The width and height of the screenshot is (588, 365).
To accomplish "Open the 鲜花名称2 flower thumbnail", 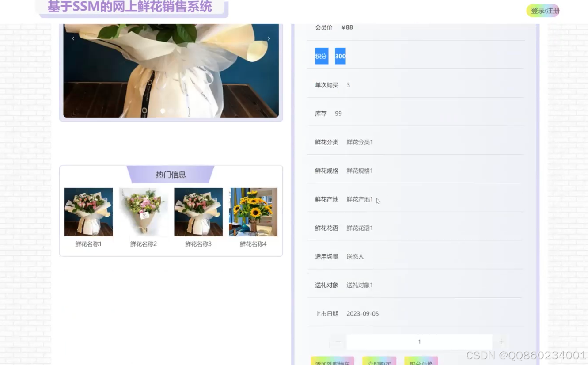I will (143, 212).
